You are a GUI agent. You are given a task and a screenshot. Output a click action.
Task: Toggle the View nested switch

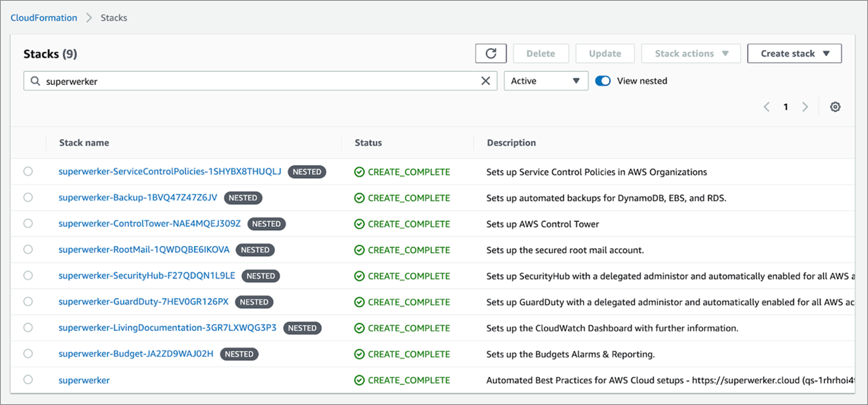(x=603, y=81)
